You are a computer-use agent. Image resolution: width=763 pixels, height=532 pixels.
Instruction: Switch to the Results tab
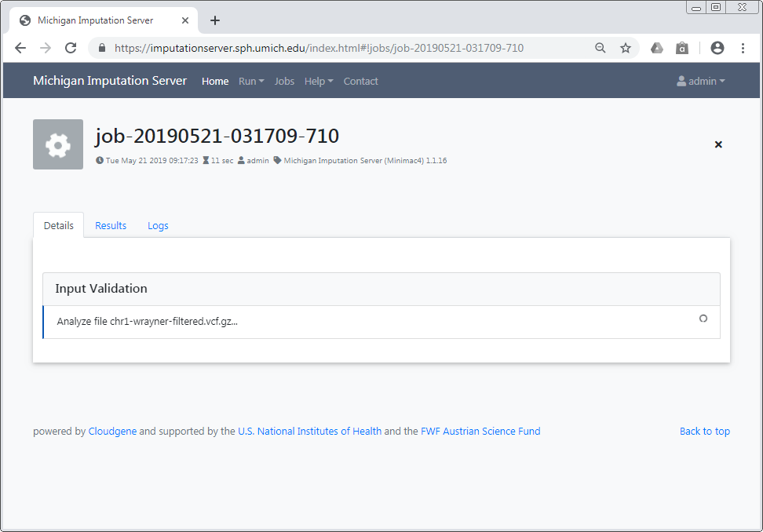pos(111,225)
